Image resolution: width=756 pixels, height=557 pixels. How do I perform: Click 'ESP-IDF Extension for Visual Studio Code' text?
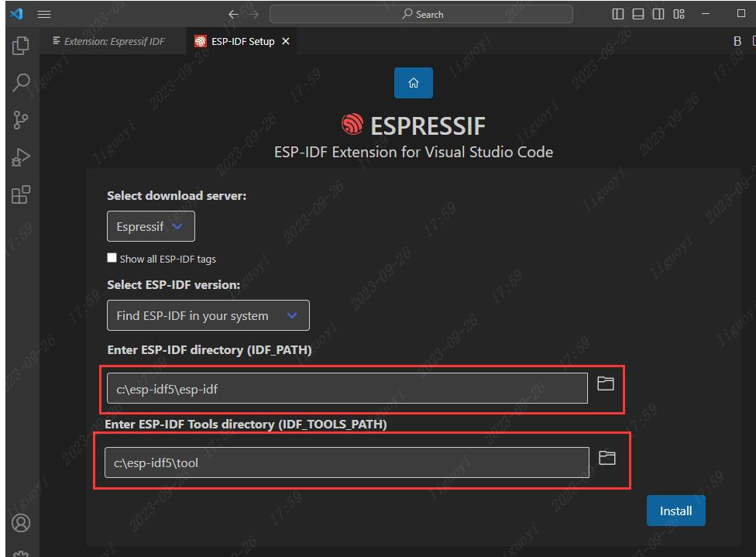coord(414,153)
